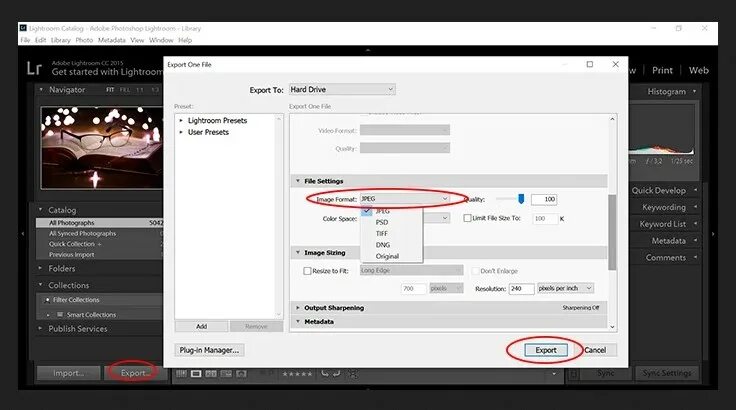Open toolbar options dropdown arrow at bottom

(554, 374)
